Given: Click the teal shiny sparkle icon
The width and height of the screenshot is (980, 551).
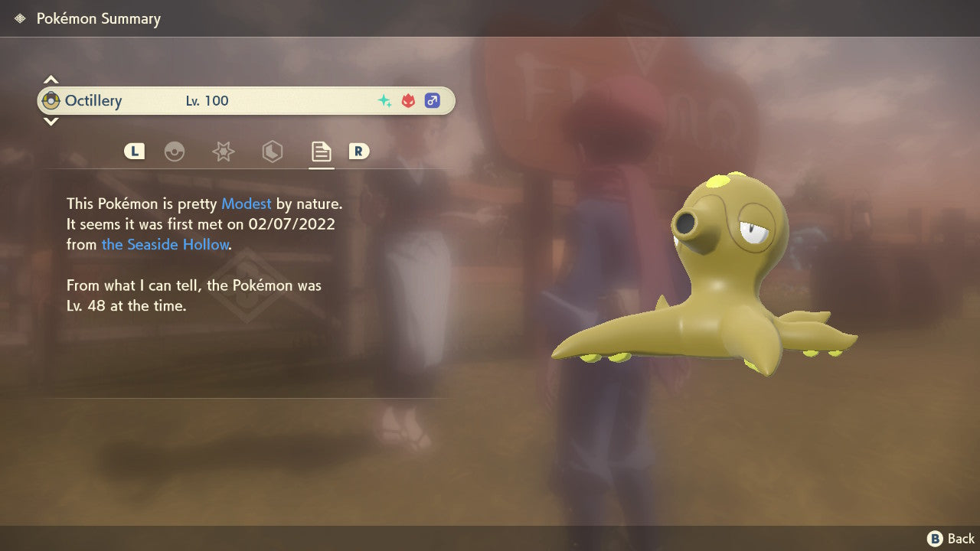Looking at the screenshot, I should tap(385, 101).
